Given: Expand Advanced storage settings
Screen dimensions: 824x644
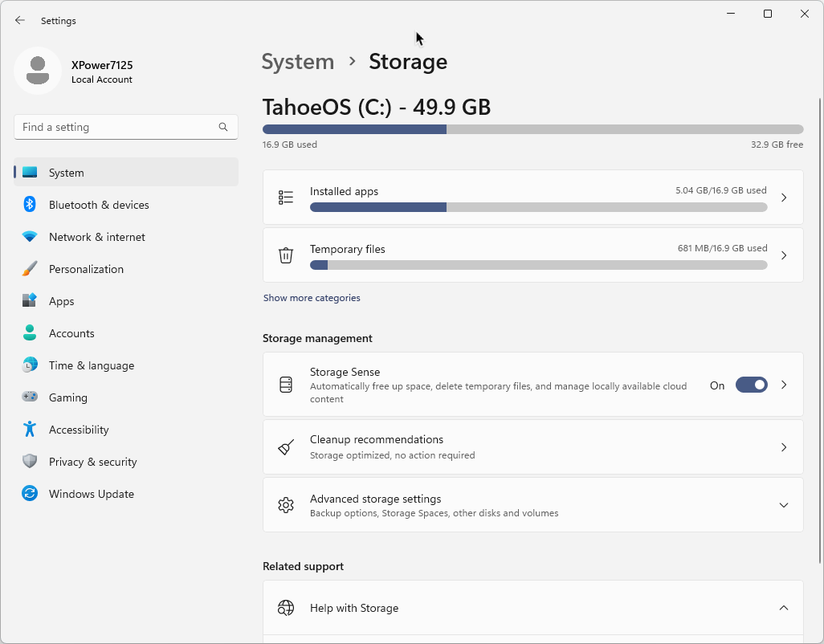Looking at the screenshot, I should 783,505.
